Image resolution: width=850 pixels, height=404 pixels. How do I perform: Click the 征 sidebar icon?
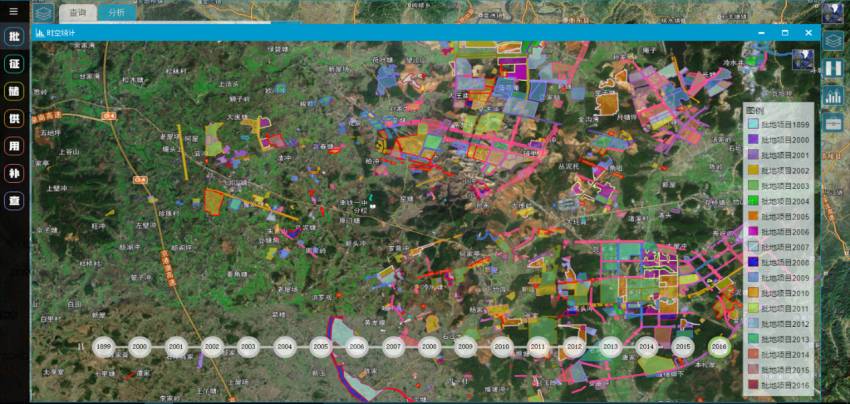tap(14, 65)
